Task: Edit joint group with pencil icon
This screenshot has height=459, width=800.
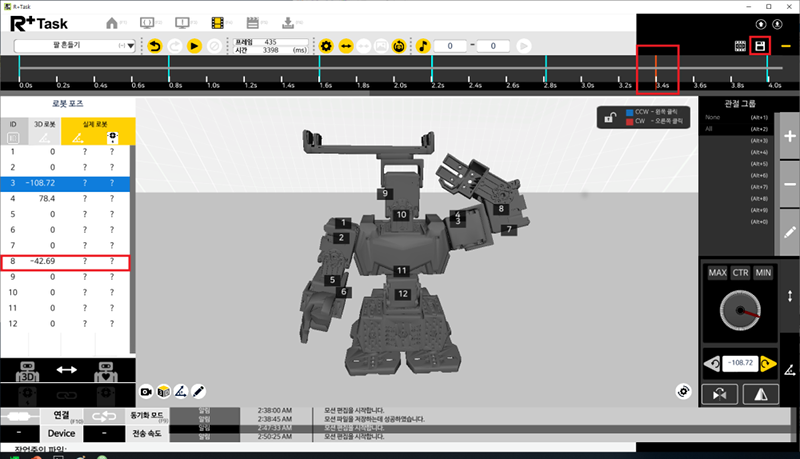Action: click(x=789, y=232)
